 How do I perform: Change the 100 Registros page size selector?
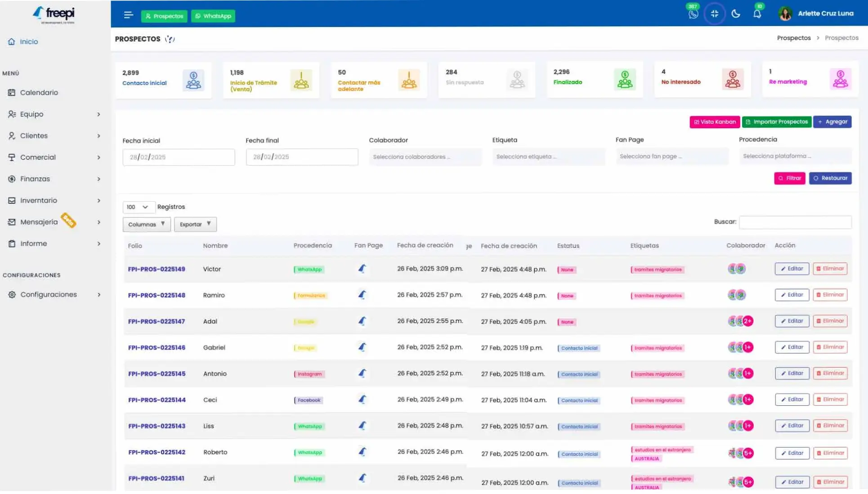138,207
